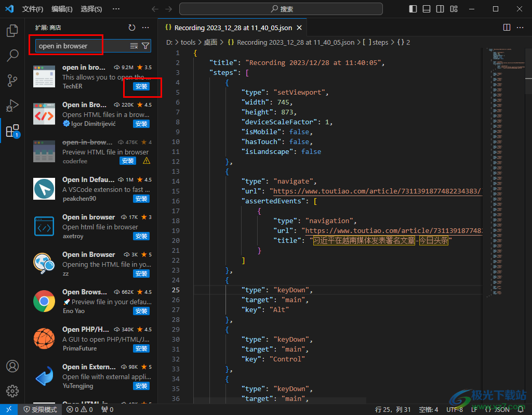The image size is (532, 415).
Task: Expand the title bar overflow menu
Action: click(x=116, y=9)
